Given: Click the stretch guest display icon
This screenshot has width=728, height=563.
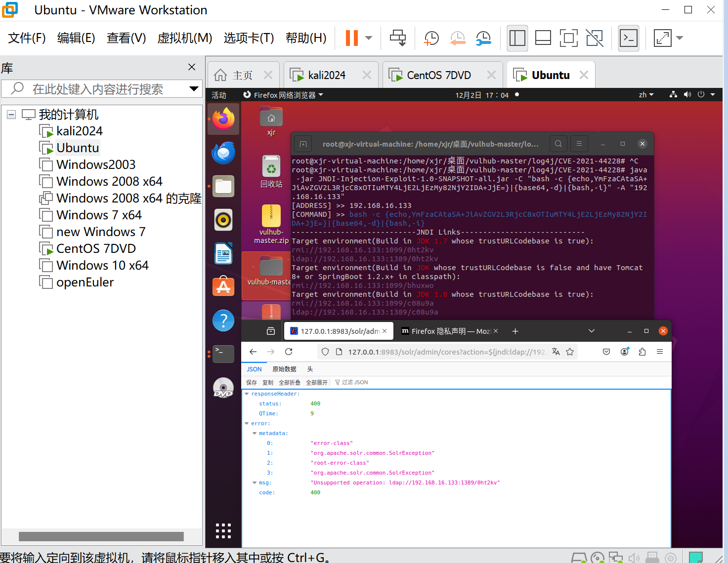Looking at the screenshot, I should [663, 38].
